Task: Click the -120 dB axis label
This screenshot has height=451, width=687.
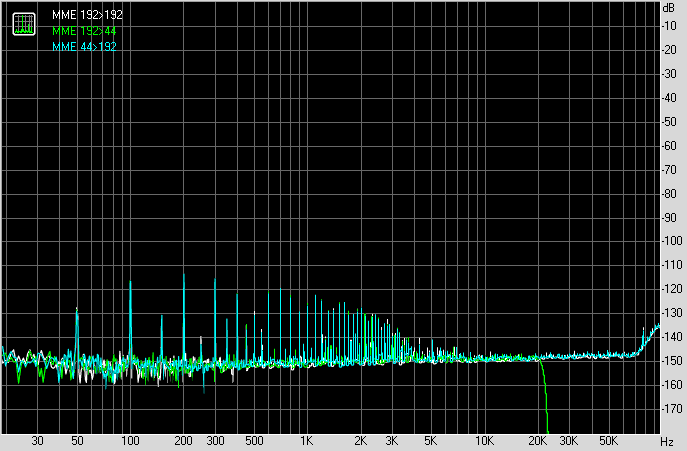Action: 673,289
